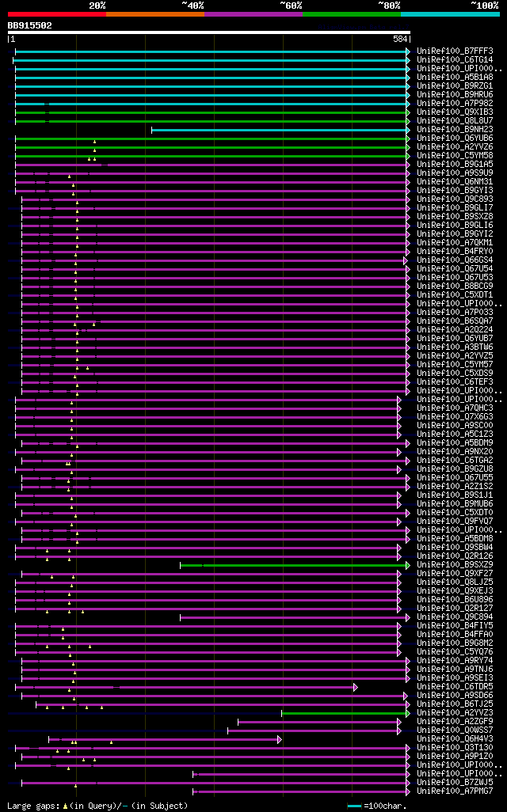
Task: Select the UniRef100_A9P1Z0 label
Action: (x=455, y=757)
